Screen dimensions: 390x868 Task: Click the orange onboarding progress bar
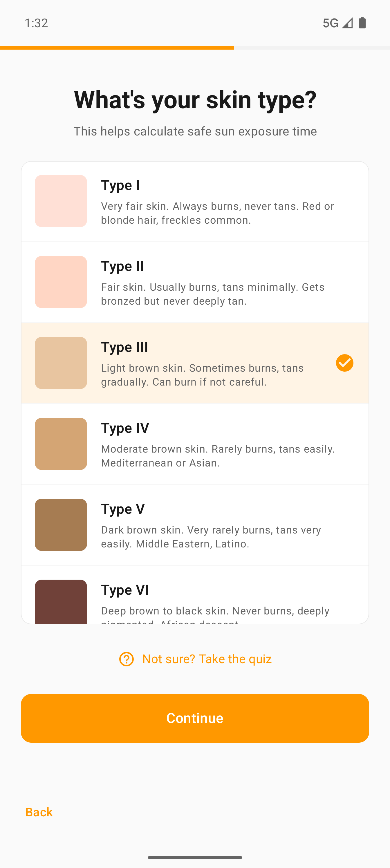click(x=117, y=48)
